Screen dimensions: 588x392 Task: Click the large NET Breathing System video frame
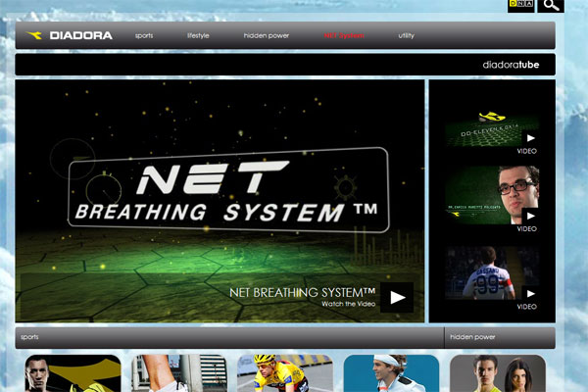click(x=220, y=201)
